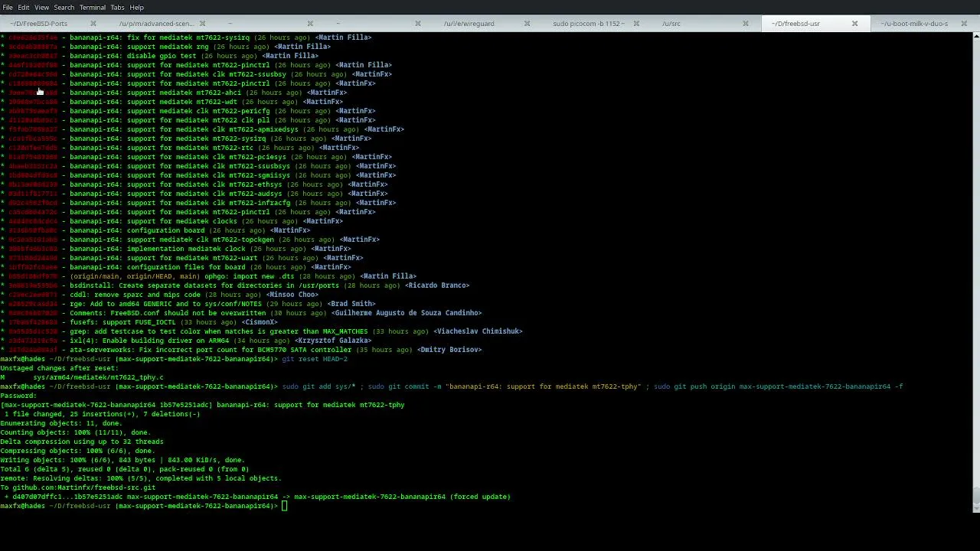Screen dimensions: 980x551
Task: Close the ~/u/l/e/wireguard tab
Action: (528, 24)
